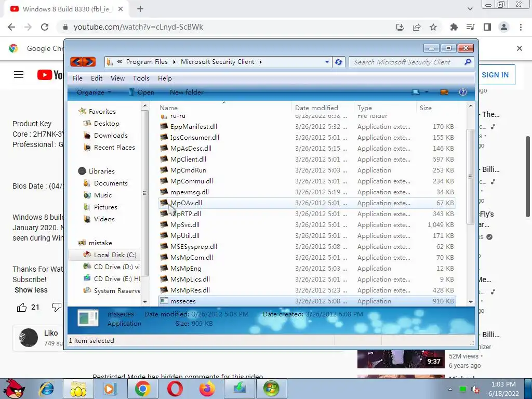Launch Internet Explorer from the taskbar
Image resolution: width=532 pixels, height=399 pixels.
[47, 389]
